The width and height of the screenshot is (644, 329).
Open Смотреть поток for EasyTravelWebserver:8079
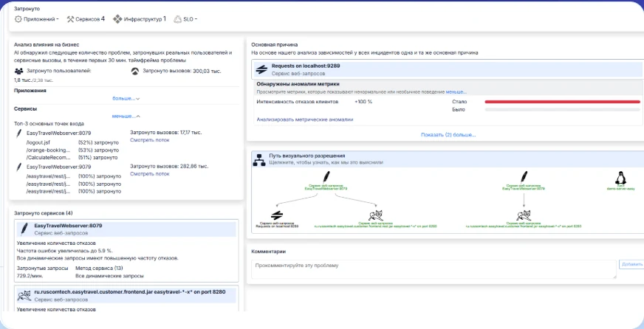(x=149, y=140)
